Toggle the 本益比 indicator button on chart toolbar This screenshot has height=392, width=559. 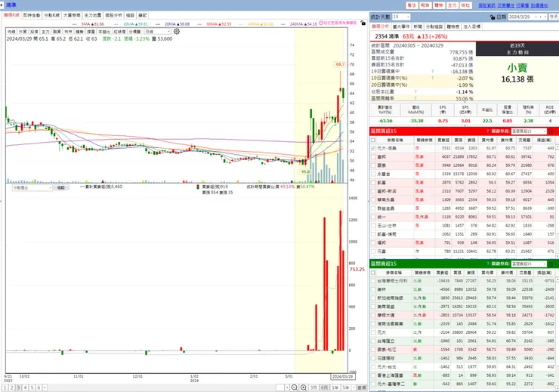[103, 32]
